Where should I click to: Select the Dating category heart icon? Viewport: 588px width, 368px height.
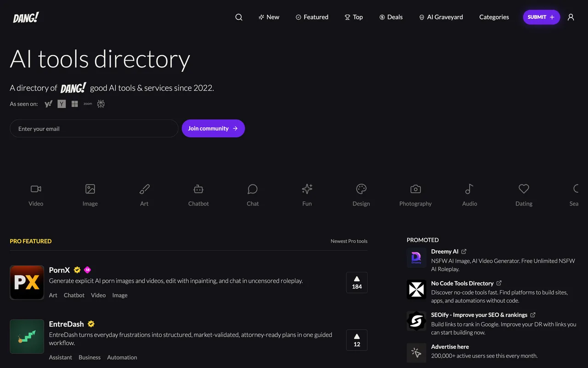point(524,189)
